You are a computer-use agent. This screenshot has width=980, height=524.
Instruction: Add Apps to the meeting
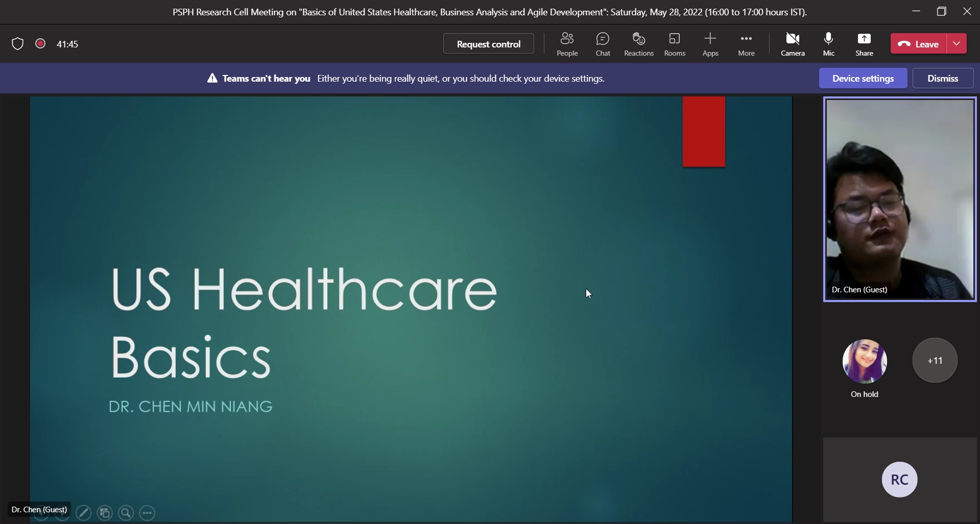[710, 44]
